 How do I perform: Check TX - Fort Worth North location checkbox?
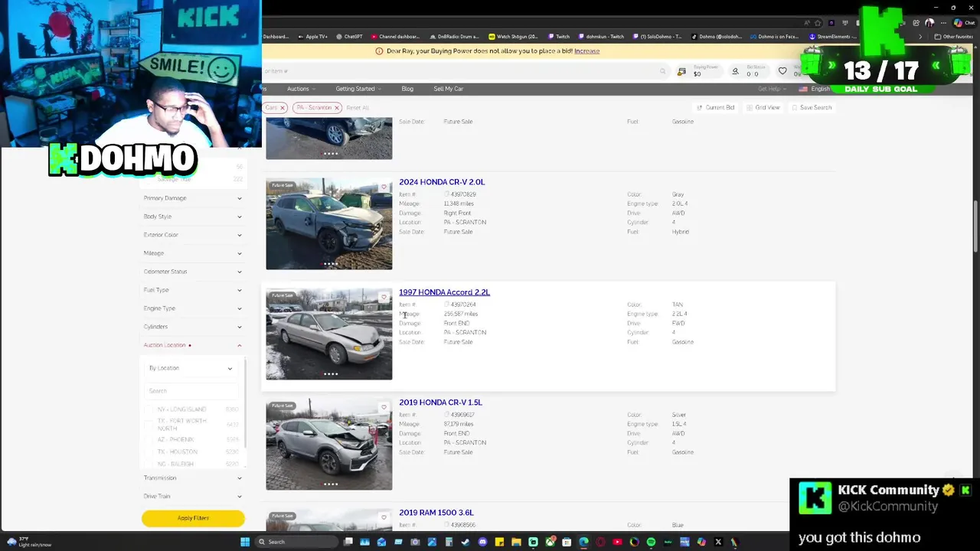point(149,424)
